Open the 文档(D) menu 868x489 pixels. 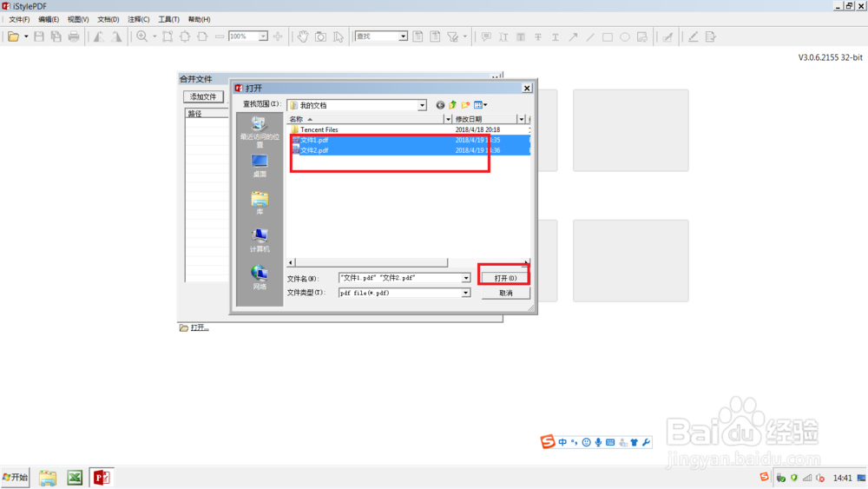click(108, 19)
